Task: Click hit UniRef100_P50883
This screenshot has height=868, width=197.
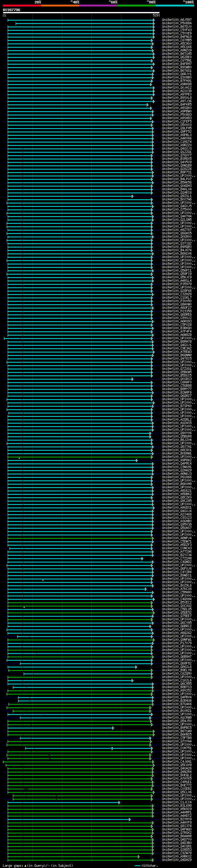Action: [x=177, y=115]
